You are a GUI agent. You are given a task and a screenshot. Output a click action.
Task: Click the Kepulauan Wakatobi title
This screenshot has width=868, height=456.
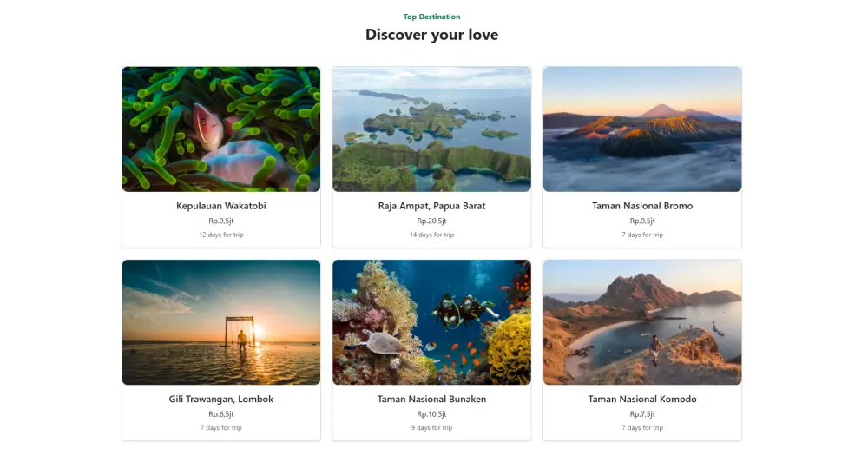click(x=220, y=206)
